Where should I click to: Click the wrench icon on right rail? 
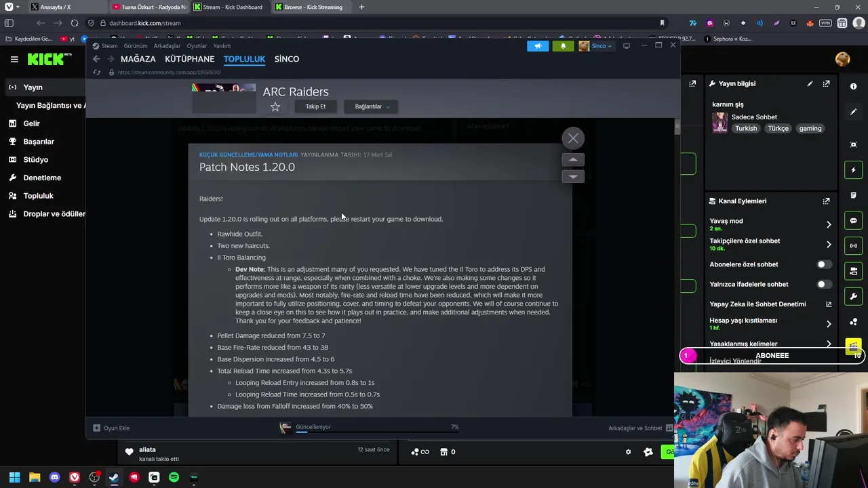point(853,297)
